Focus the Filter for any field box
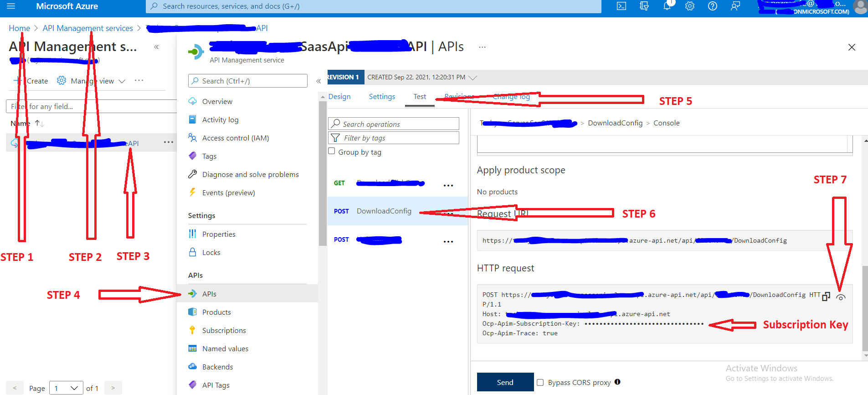Image resolution: width=868 pixels, height=395 pixels. click(x=91, y=106)
